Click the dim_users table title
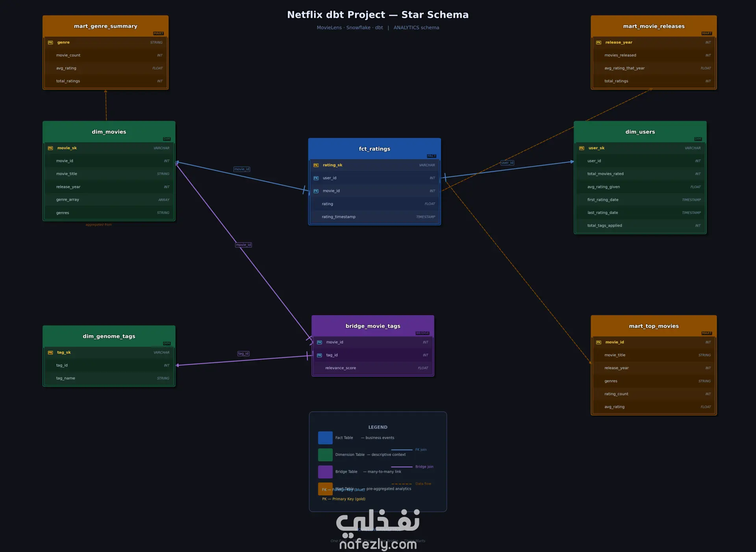756x552 pixels. 640,132
